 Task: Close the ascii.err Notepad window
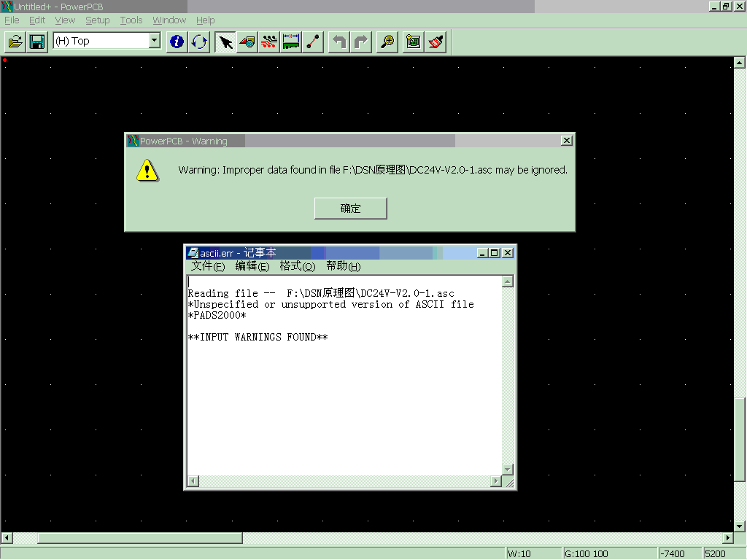click(508, 253)
